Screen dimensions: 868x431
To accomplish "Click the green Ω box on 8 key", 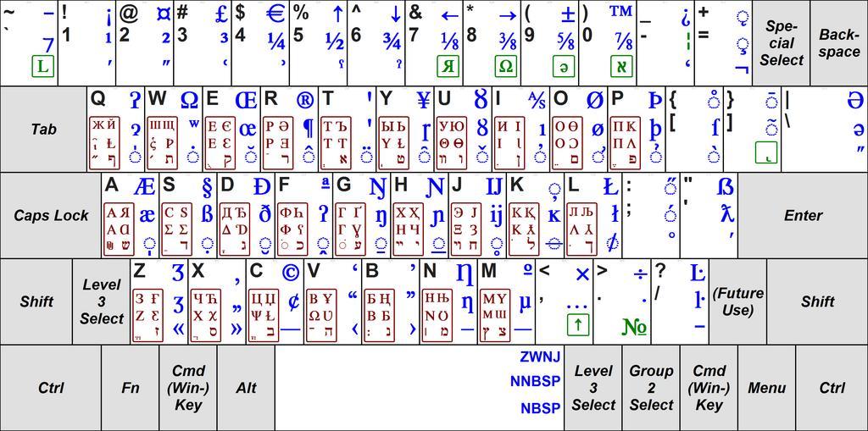I will pyautogui.click(x=506, y=66).
